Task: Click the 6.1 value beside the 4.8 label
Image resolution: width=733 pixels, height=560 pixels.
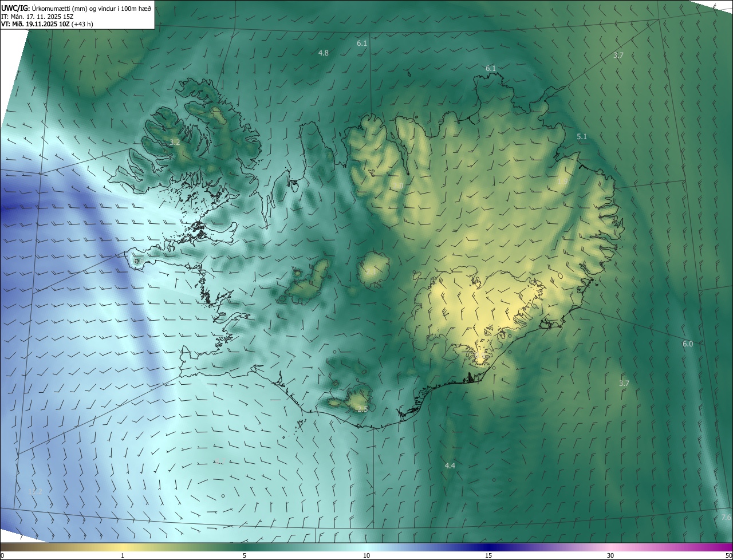Action: click(x=362, y=43)
